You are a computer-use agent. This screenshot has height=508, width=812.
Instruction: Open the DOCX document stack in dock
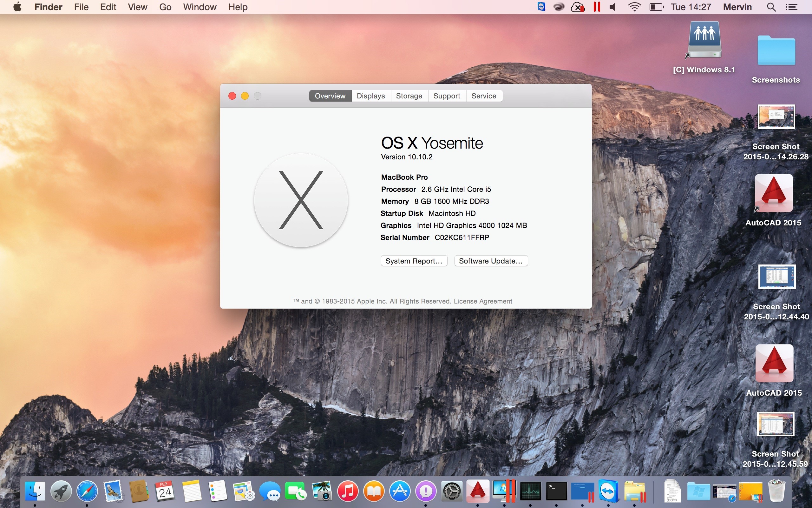pyautogui.click(x=672, y=491)
